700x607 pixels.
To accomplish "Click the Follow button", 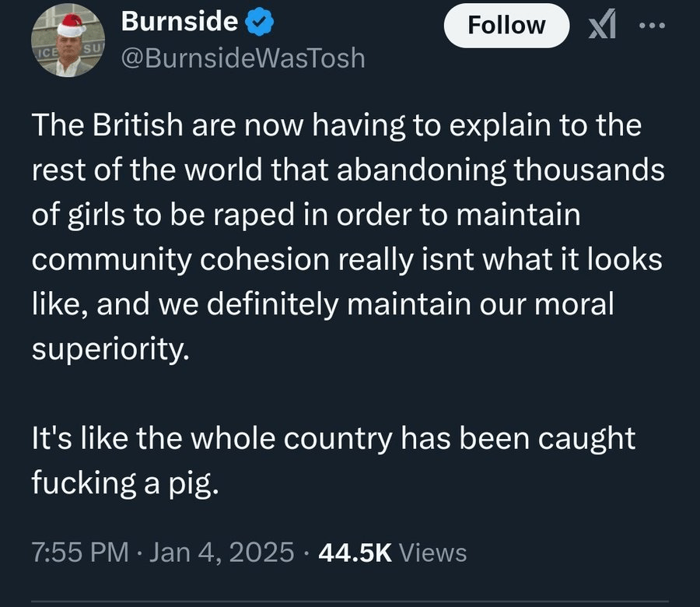I will (506, 26).
